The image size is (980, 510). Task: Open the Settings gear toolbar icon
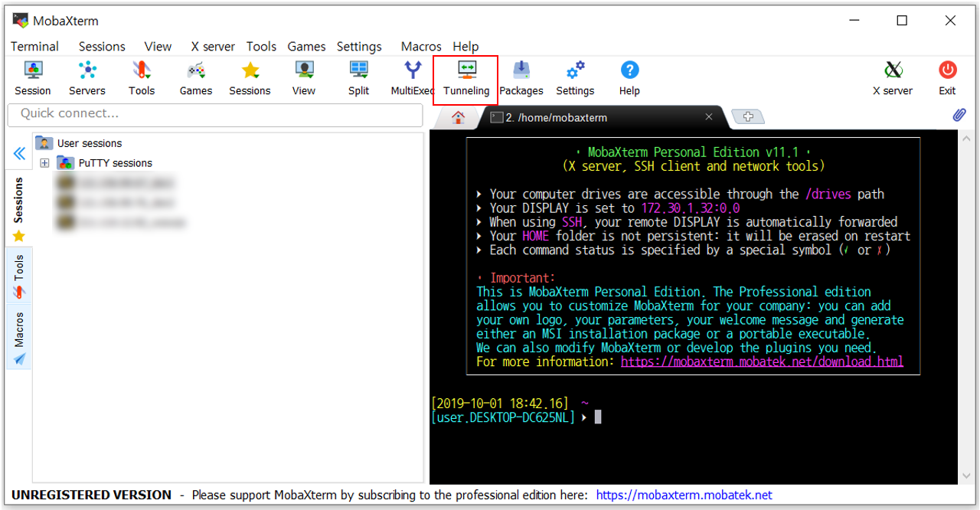tap(575, 79)
